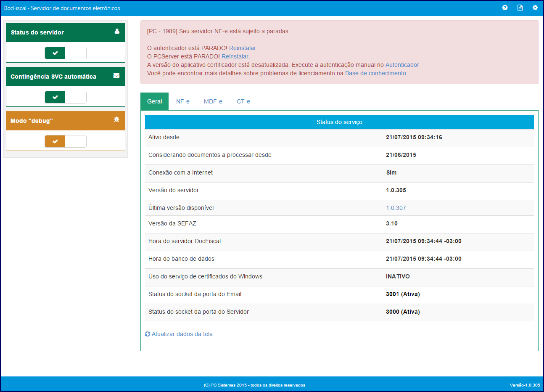Click the 1.0.307 version link
This screenshot has width=544, height=392.
click(396, 208)
